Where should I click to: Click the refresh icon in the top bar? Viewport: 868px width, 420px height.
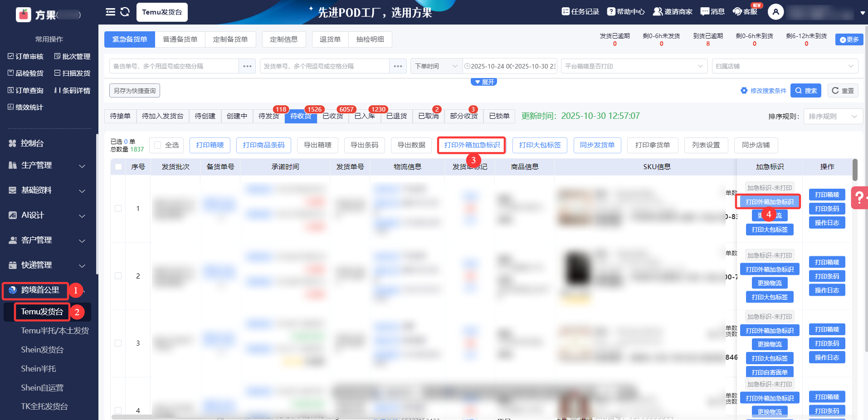pyautogui.click(x=125, y=12)
